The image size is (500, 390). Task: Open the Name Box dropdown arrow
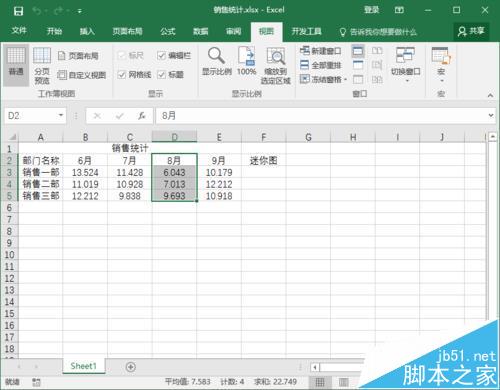click(61, 115)
